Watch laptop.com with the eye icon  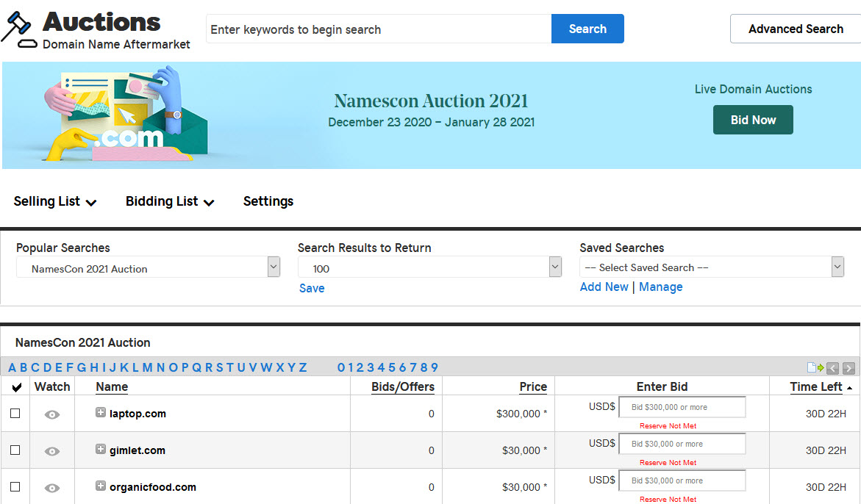click(x=52, y=414)
